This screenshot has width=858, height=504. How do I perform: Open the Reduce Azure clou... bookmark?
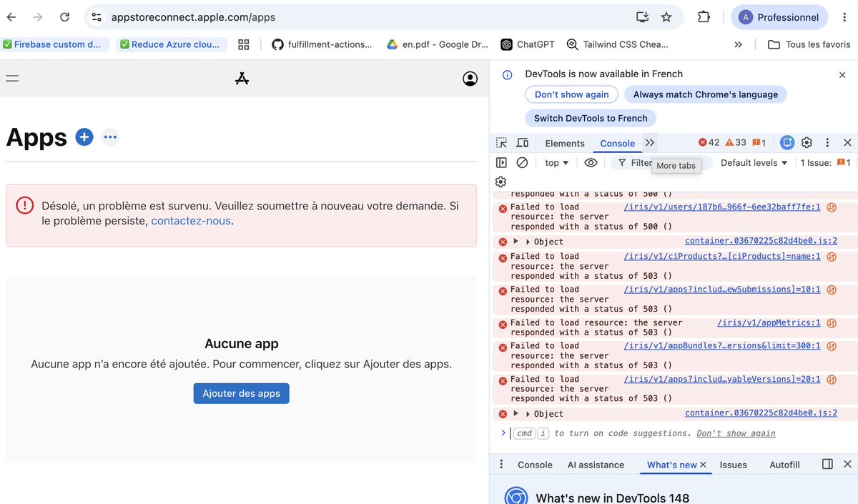172,44
